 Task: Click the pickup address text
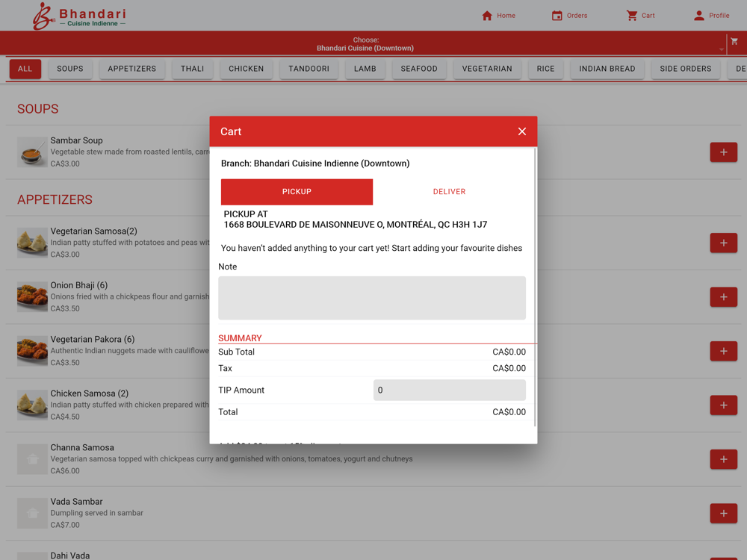(x=356, y=225)
